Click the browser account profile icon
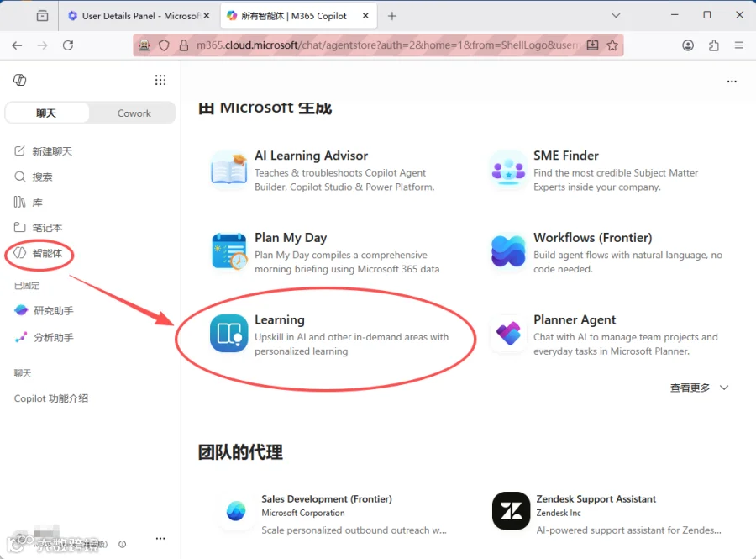The height and width of the screenshot is (559, 756). coord(688,45)
